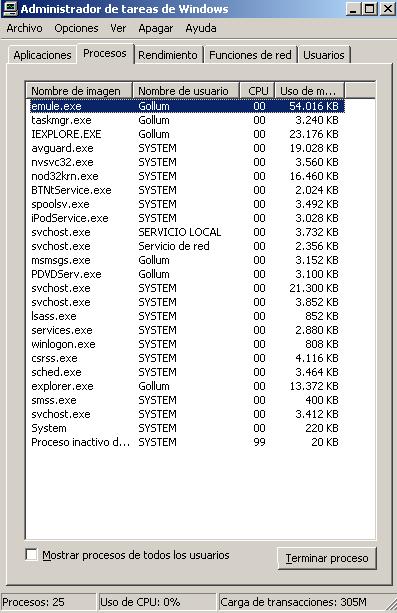Switch to the Aplicaciones tab
This screenshot has height=613, width=397.
[42, 55]
